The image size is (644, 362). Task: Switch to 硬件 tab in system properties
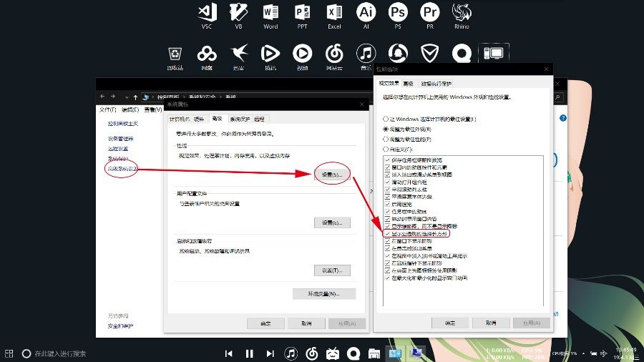[199, 119]
